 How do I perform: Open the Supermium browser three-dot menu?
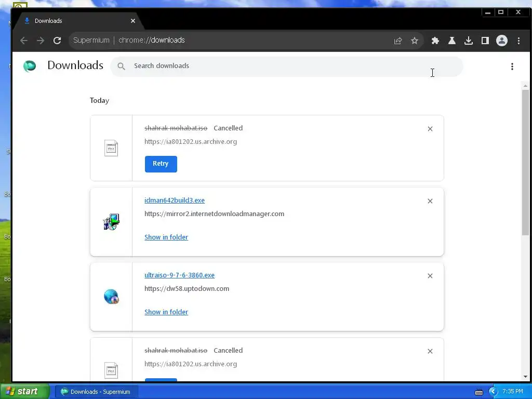pos(518,41)
